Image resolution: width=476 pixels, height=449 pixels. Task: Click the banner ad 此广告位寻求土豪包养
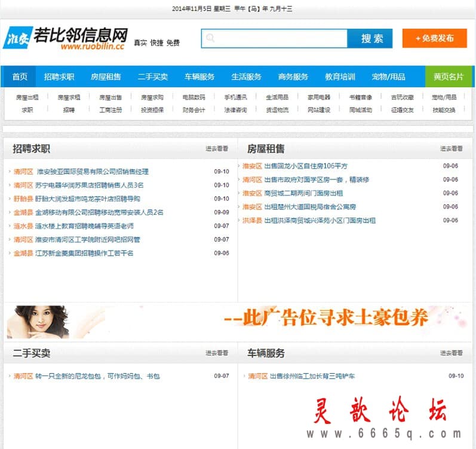coord(238,322)
